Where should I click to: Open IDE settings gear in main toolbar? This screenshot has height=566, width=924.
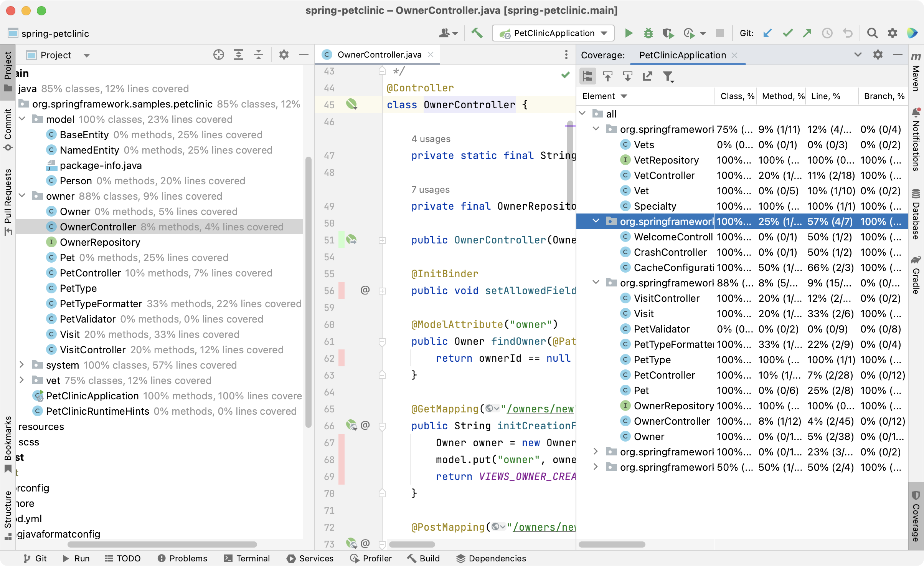pyautogui.click(x=893, y=33)
